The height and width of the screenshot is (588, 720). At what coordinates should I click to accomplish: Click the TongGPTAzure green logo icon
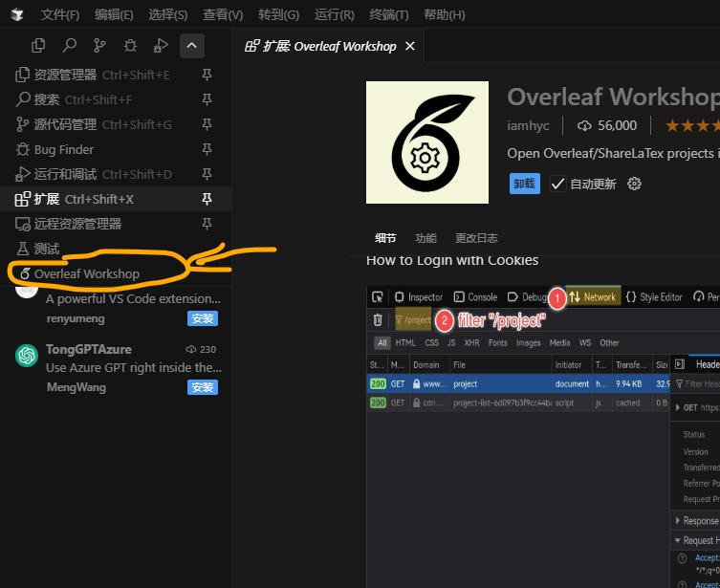[x=27, y=356]
